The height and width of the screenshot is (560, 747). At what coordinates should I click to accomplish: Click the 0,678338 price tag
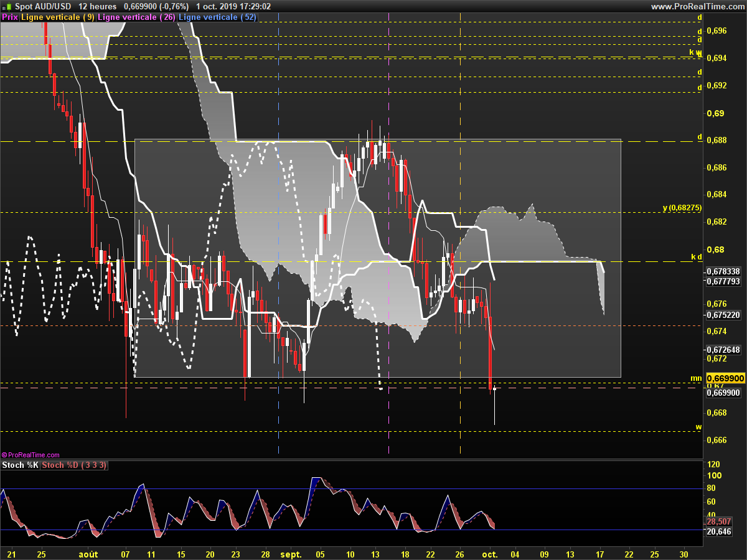point(723,271)
